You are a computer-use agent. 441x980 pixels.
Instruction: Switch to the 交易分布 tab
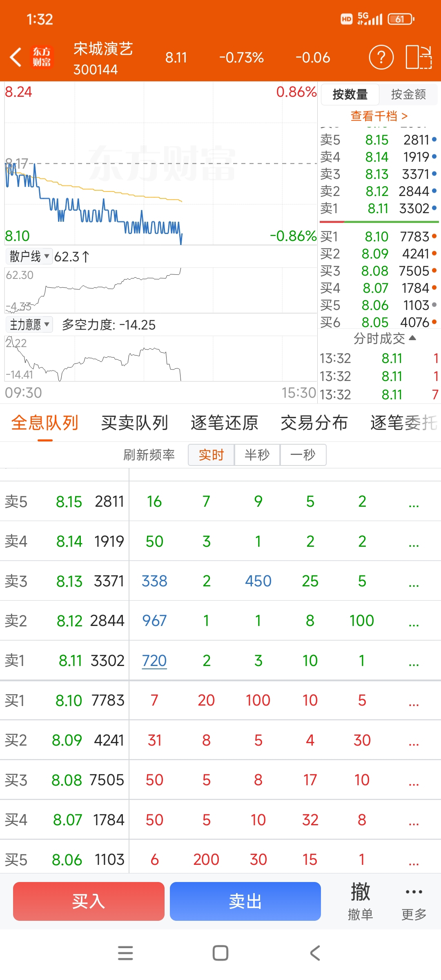pos(314,423)
